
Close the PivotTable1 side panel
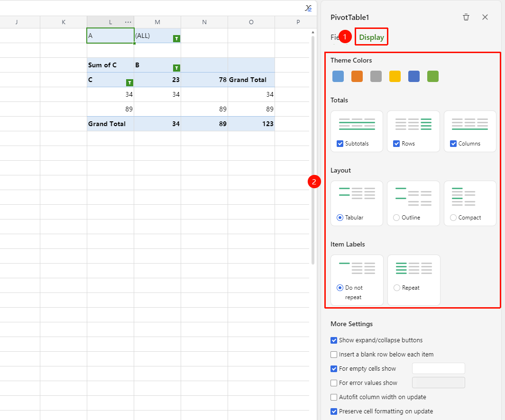[485, 17]
